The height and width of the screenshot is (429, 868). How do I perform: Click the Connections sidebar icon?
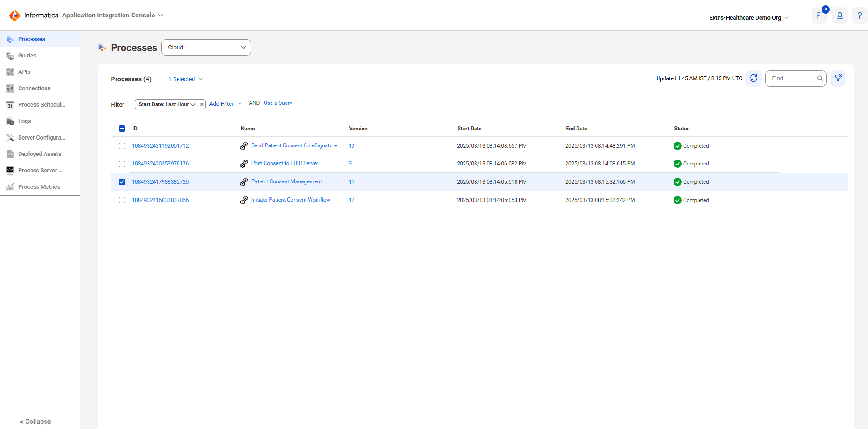coord(10,88)
